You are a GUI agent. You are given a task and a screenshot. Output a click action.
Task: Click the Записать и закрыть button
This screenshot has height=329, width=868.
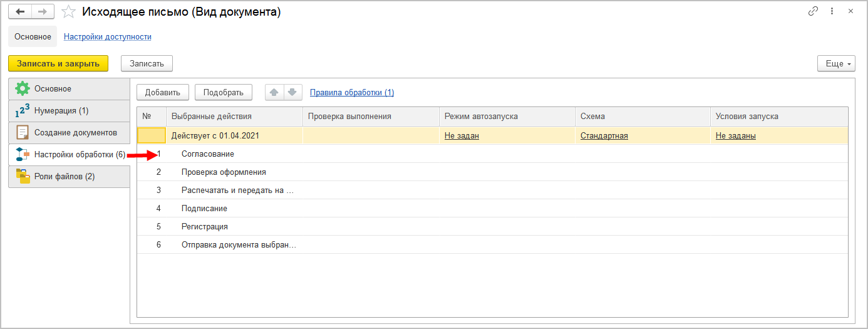click(x=58, y=63)
